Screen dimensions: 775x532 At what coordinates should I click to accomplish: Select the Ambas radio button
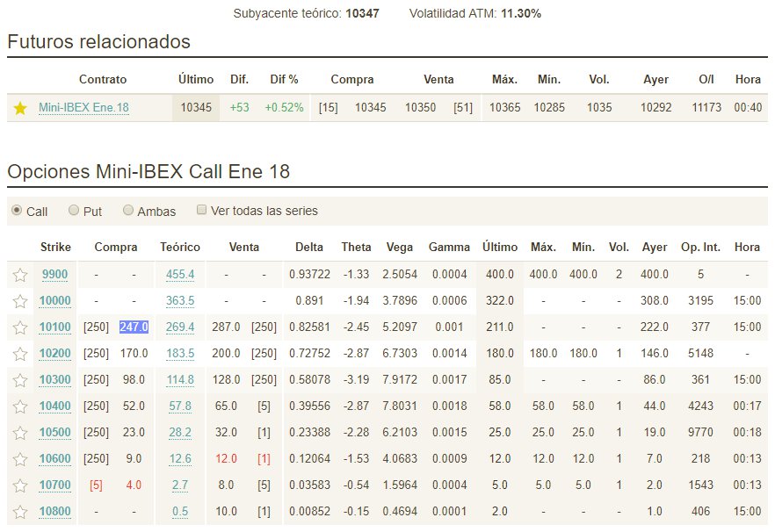(128, 211)
